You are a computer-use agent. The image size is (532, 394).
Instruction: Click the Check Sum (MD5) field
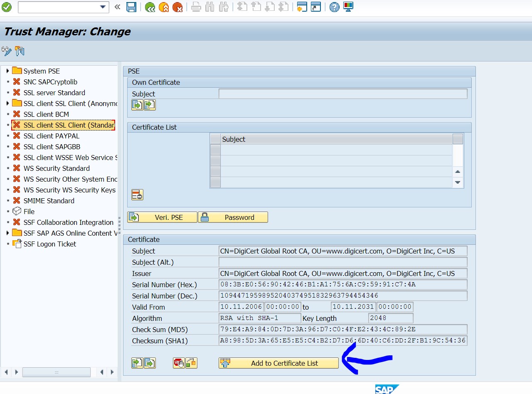pyautogui.click(x=343, y=330)
